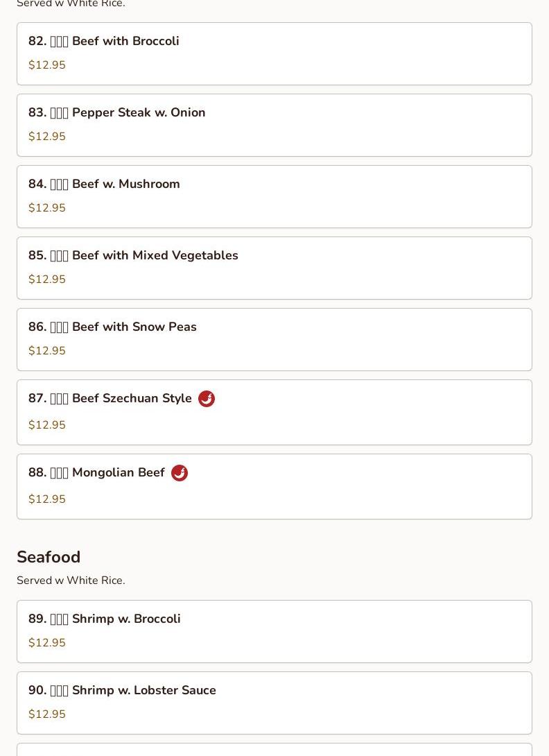Click the $12.95 price under Mongolian Beef
549x756 pixels.
(46, 499)
